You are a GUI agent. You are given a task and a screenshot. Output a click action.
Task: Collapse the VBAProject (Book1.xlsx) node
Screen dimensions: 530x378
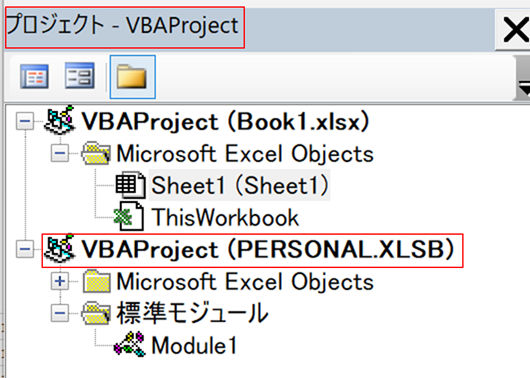point(25,121)
